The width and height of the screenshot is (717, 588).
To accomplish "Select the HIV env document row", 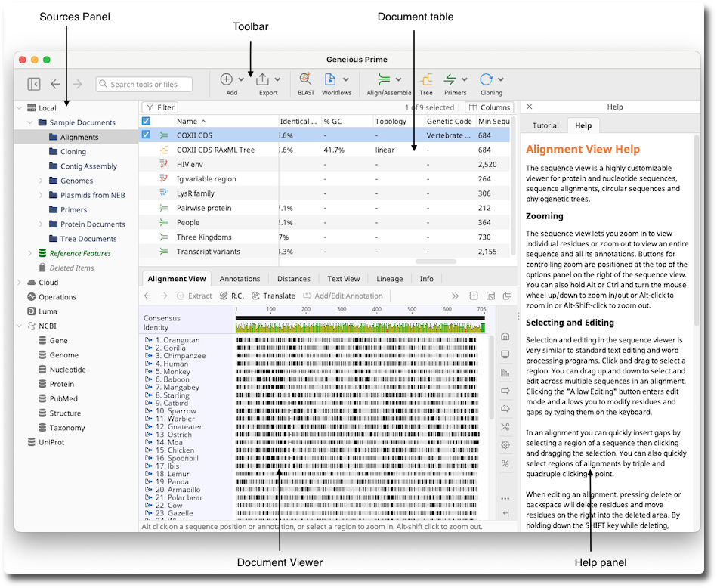I will pos(324,164).
